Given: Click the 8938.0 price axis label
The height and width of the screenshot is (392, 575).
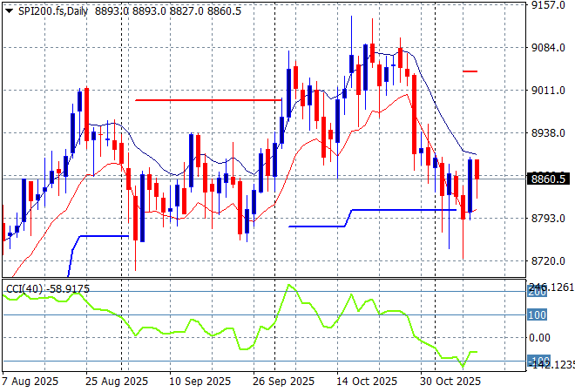Looking at the screenshot, I should point(548,133).
